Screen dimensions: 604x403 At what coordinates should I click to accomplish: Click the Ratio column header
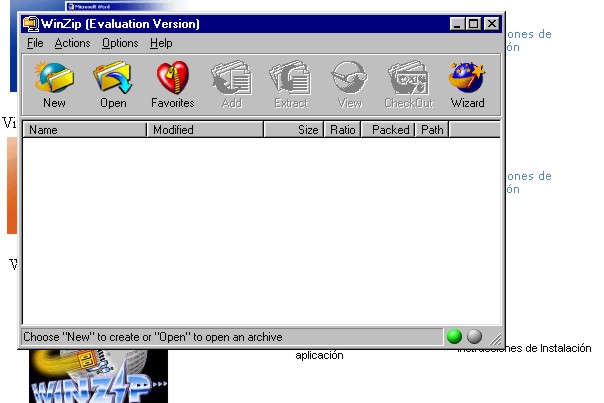(x=341, y=130)
